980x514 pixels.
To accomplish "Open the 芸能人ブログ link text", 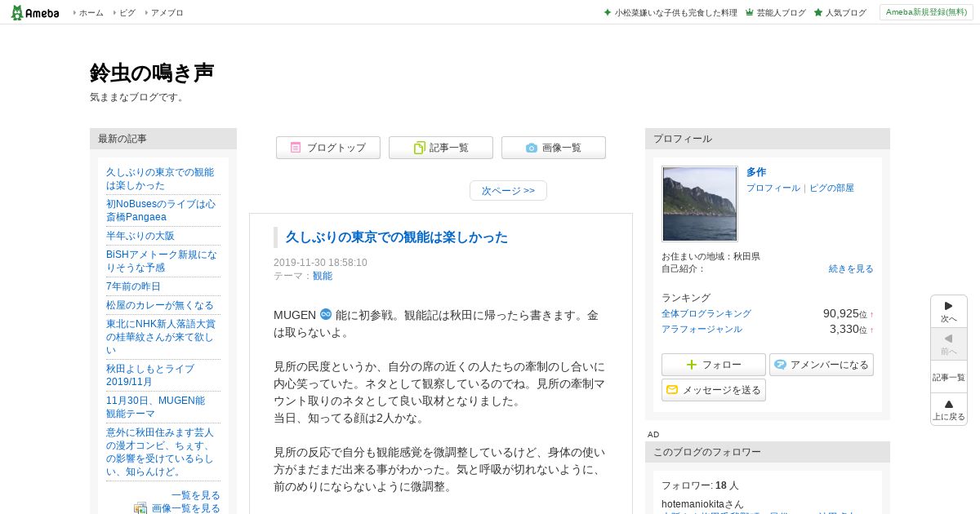I will click(x=782, y=13).
